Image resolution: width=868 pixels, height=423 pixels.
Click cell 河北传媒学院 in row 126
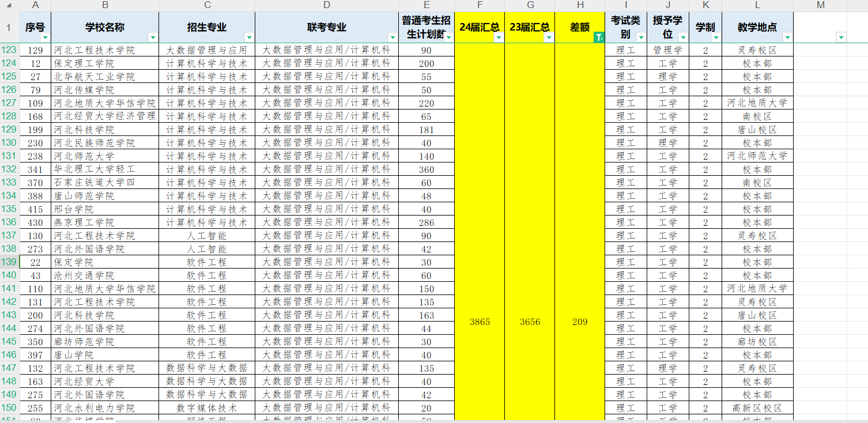point(105,90)
